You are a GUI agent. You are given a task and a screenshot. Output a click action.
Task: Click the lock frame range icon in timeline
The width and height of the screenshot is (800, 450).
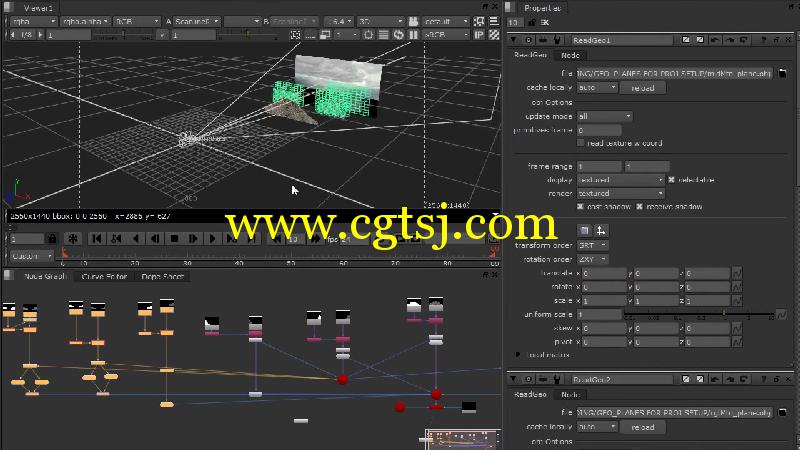click(x=52, y=238)
